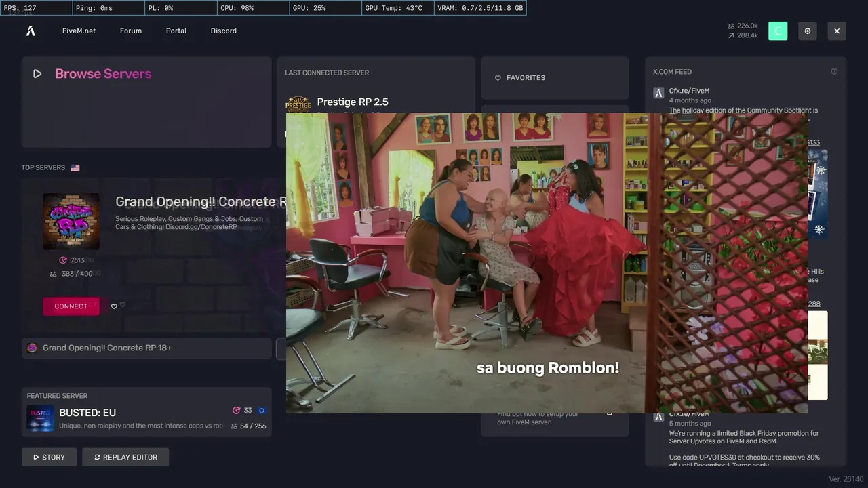Screen dimensions: 868x488
Task: Click the Concrete RP server logo thumbnail
Action: [x=71, y=221]
